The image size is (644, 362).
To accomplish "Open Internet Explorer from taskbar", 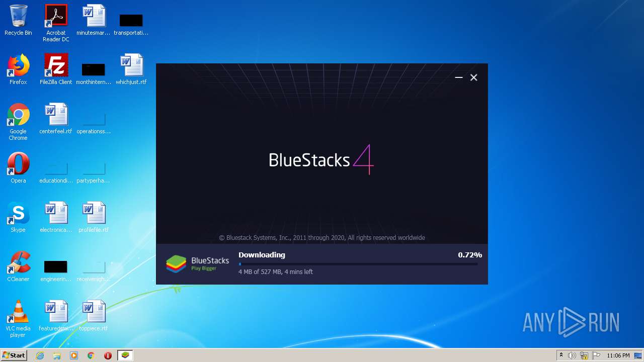I will [x=40, y=355].
